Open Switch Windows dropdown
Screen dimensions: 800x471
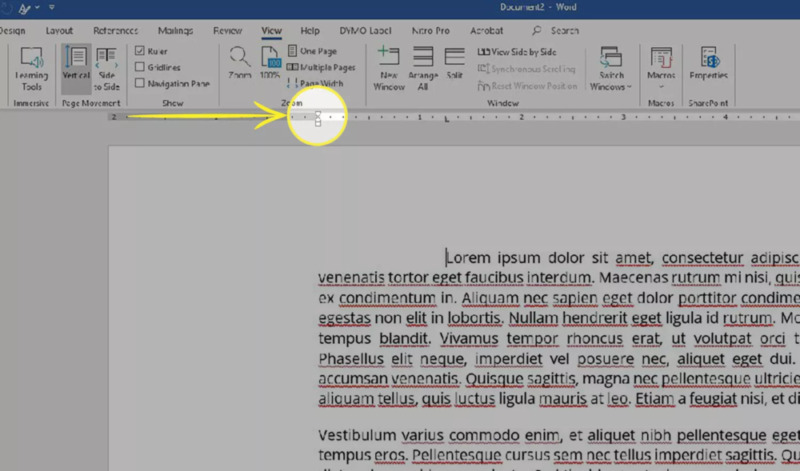pos(611,69)
